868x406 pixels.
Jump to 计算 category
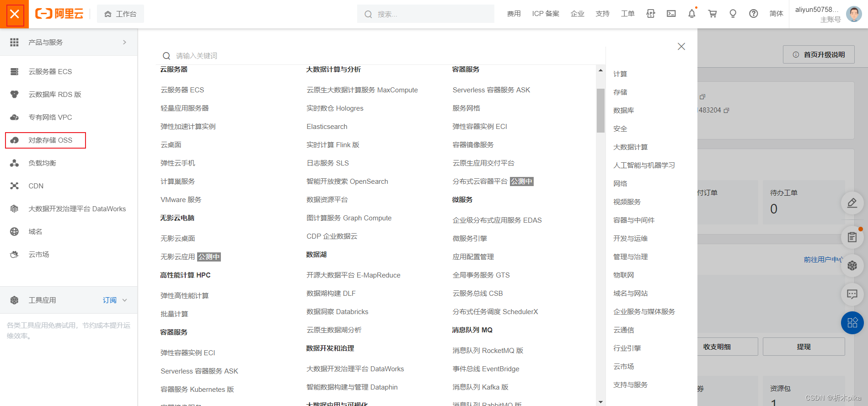pos(620,74)
